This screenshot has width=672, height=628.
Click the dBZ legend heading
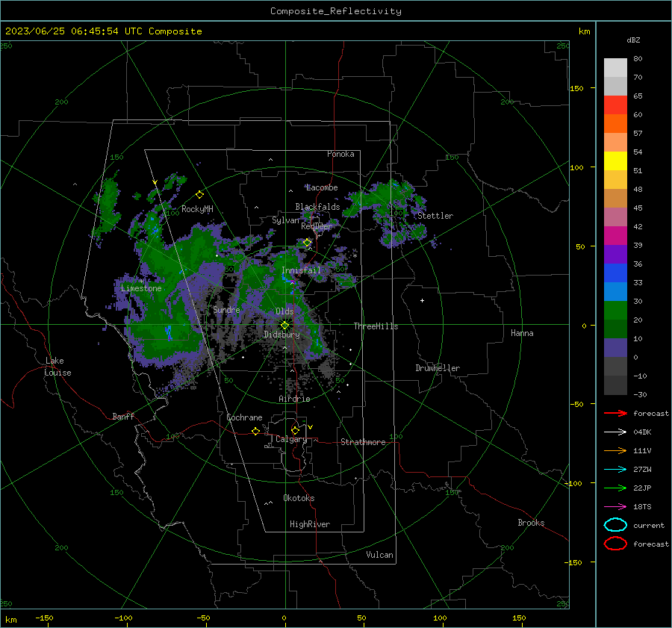pos(633,40)
